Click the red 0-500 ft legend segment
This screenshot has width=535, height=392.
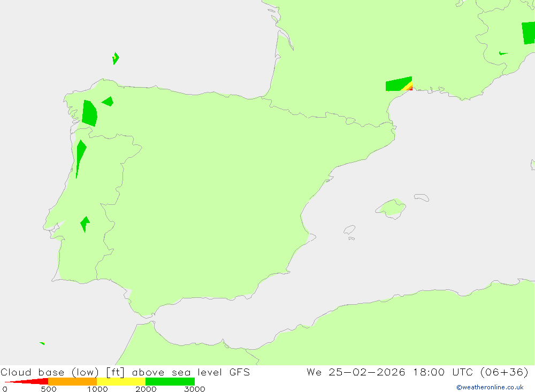(27, 381)
